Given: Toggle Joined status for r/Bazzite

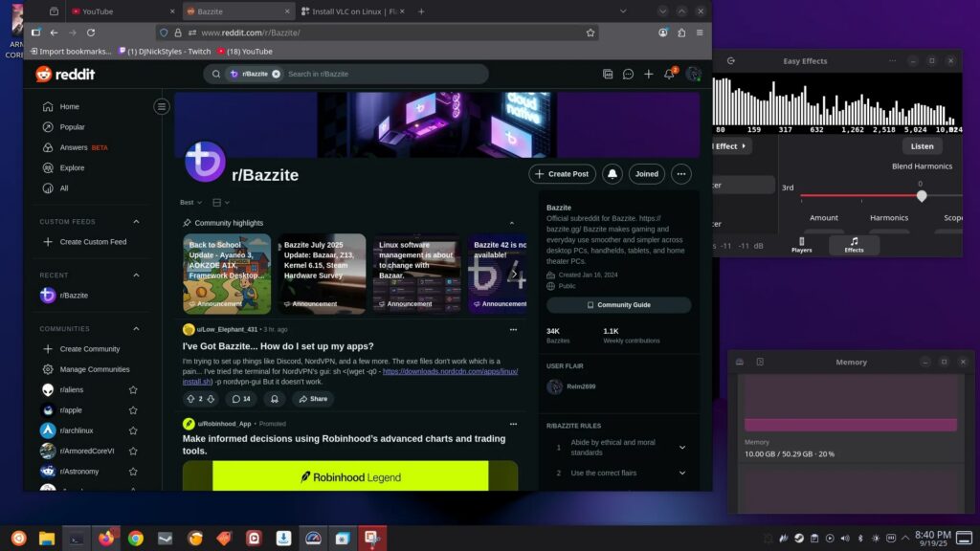Looking at the screenshot, I should [x=646, y=174].
